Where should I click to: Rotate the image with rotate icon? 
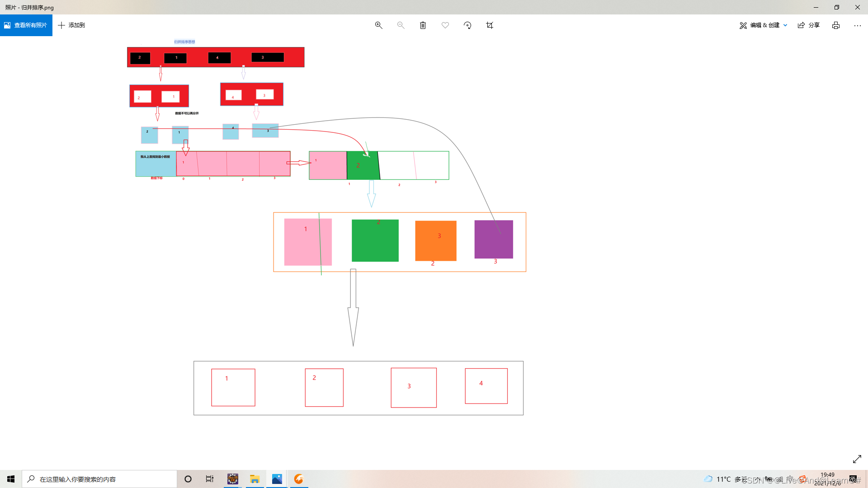click(467, 25)
